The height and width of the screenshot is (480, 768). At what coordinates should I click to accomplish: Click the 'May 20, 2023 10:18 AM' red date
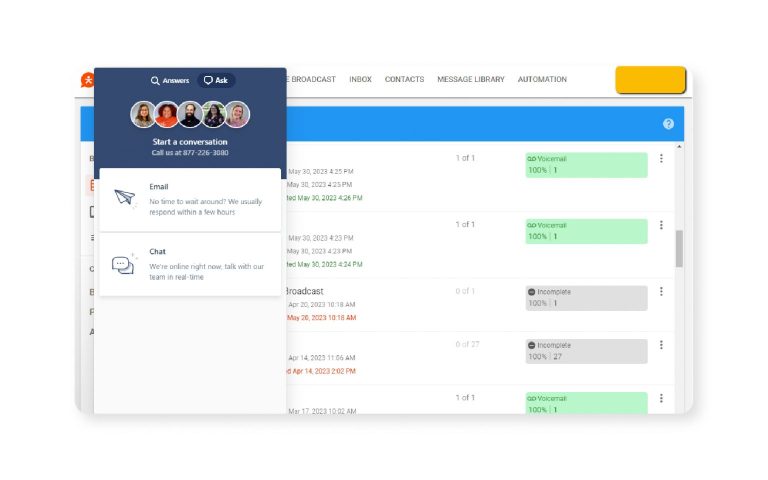[x=322, y=317]
